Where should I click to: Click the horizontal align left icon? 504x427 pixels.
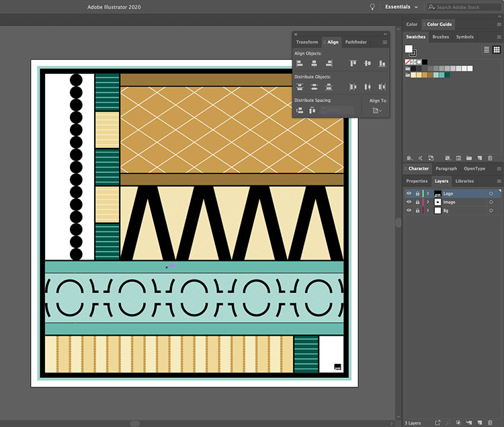coord(300,63)
